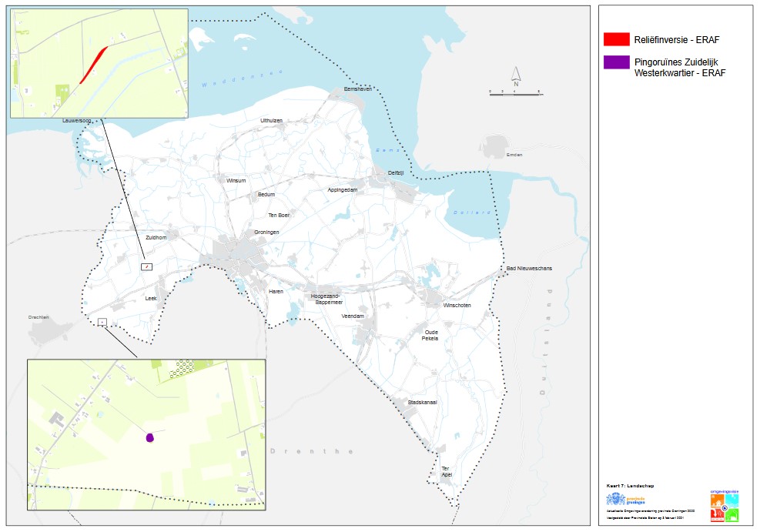760x532 pixels.
Task: Click the red relief inversion strip in inset
Action: 93,64
